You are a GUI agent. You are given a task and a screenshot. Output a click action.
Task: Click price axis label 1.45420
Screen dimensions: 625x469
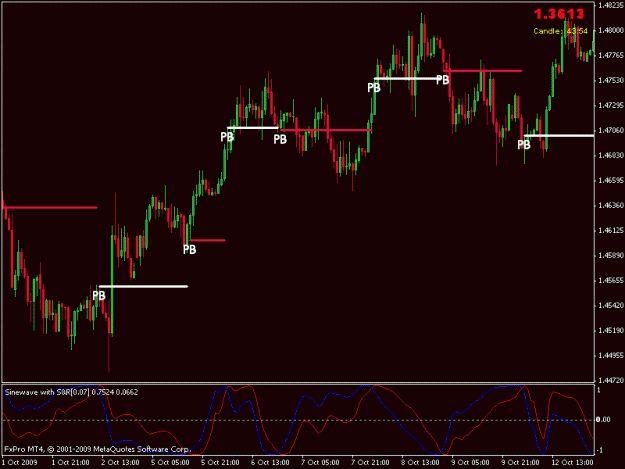coord(611,306)
